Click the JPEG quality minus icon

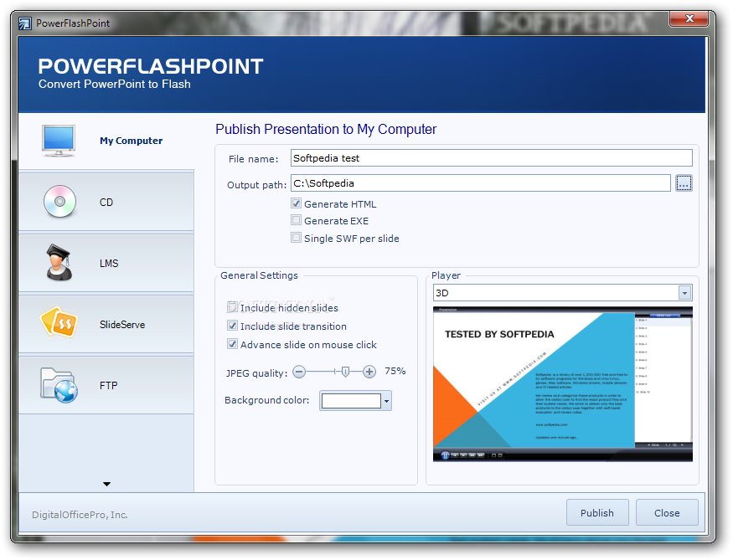tap(299, 372)
